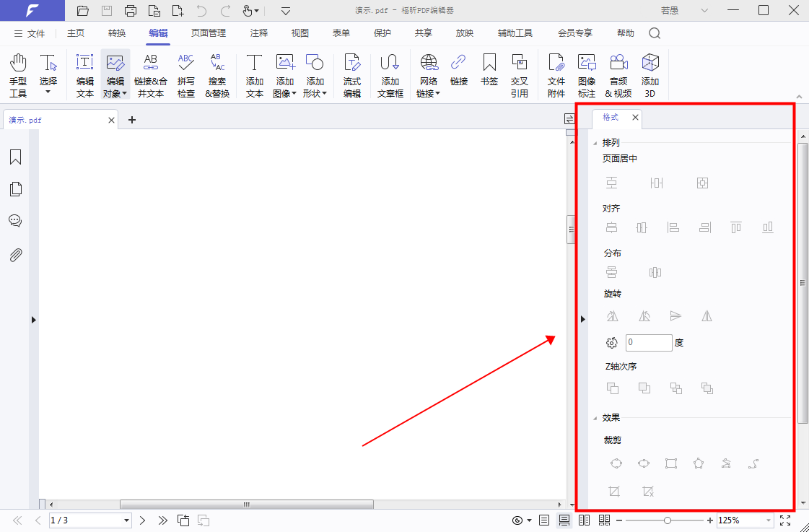The width and height of the screenshot is (809, 532).
Task: Open the pages thumbnail sidebar panel
Action: click(x=15, y=189)
